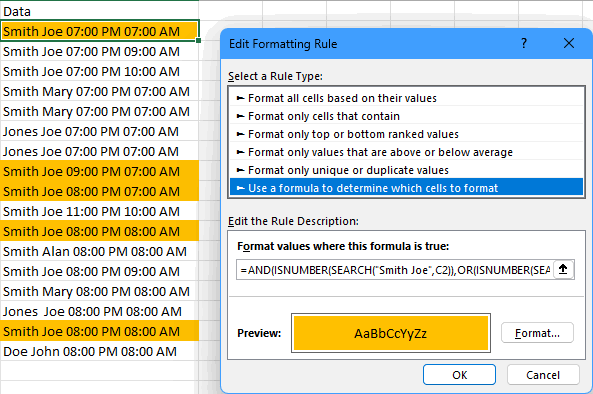
Task: Select cell 'Smith Joe 08:00 PM 07:00 AM'
Action: tap(99, 191)
